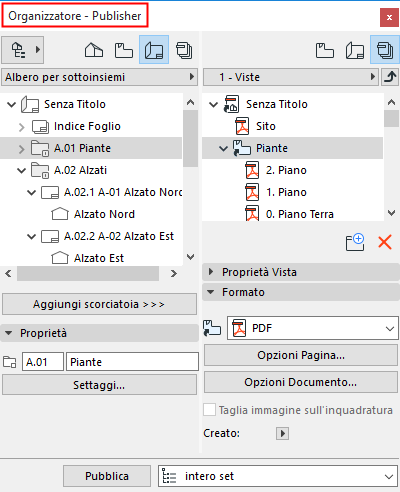Click the Senza Titolo publisher set icon

[231, 104]
